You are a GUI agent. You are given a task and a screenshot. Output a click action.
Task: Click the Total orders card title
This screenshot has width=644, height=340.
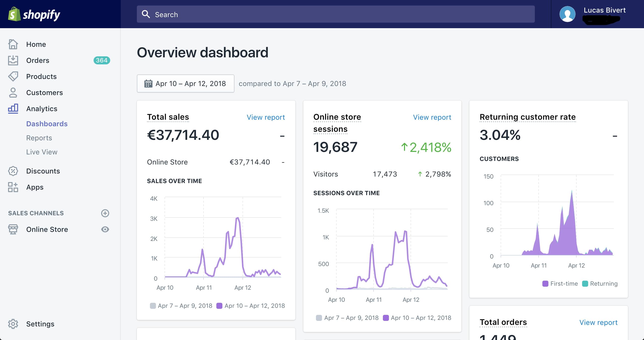[503, 322]
